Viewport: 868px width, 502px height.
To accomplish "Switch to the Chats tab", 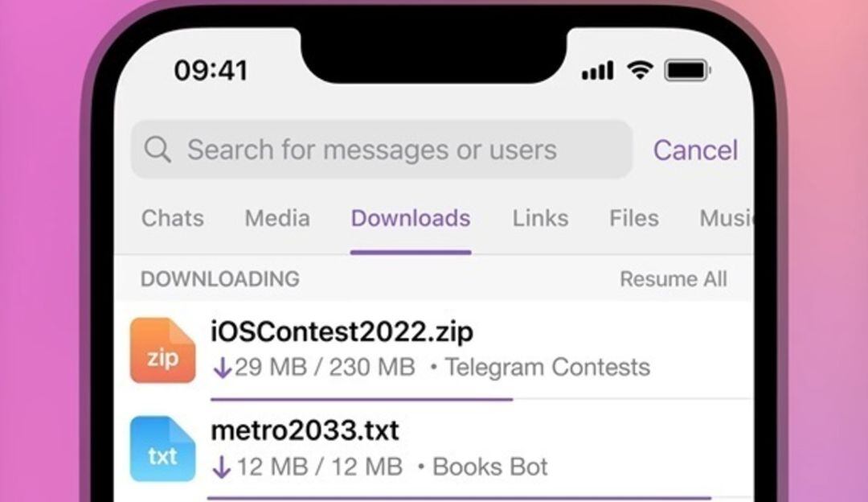I will click(x=172, y=218).
